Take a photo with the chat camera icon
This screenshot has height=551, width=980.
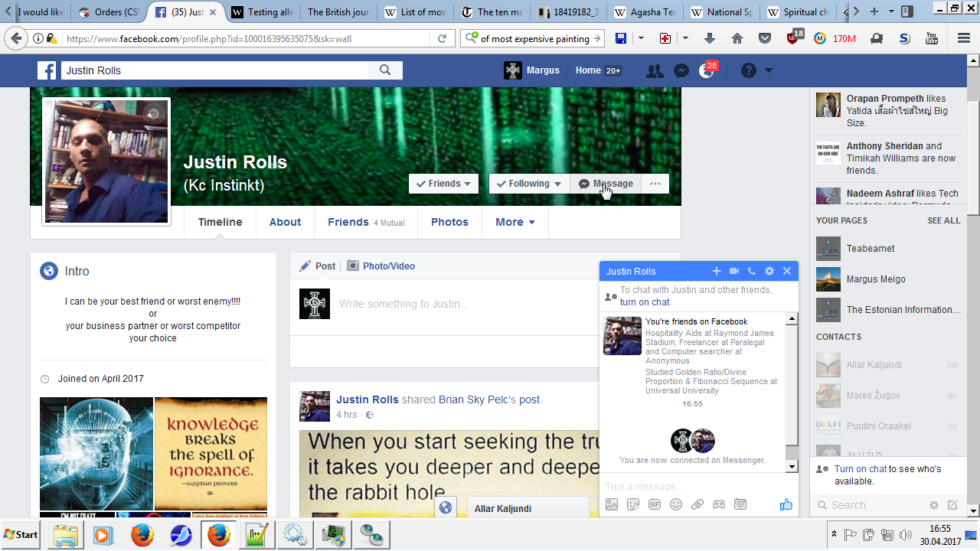click(740, 504)
